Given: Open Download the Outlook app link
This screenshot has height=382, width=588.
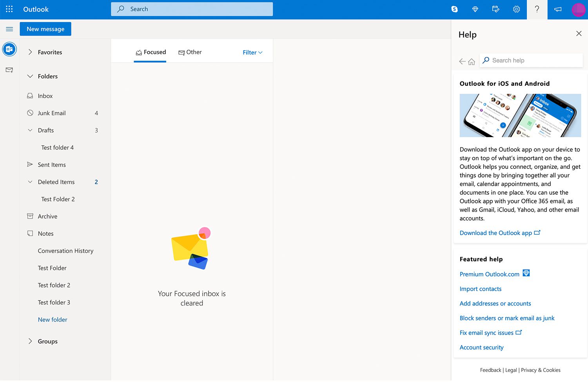Looking at the screenshot, I should pos(495,233).
